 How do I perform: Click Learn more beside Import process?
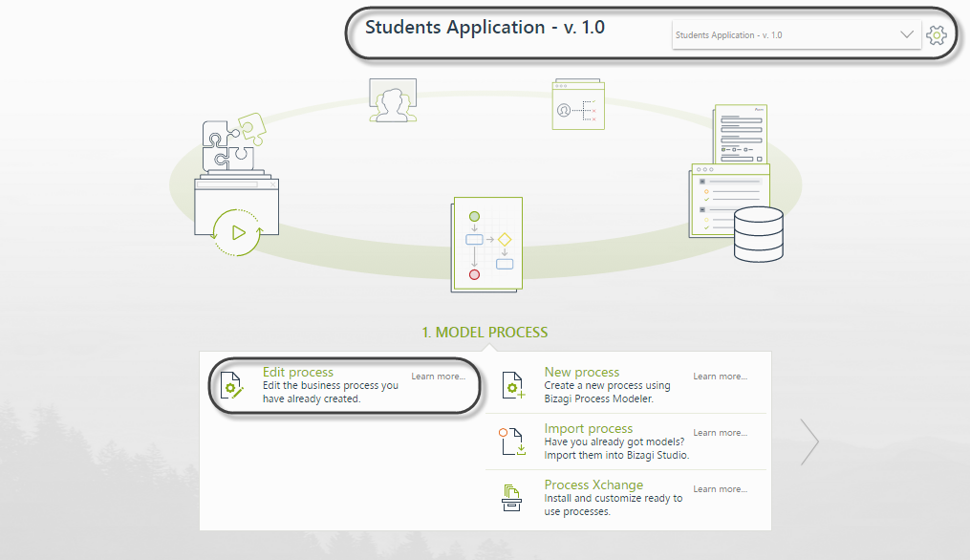click(720, 433)
